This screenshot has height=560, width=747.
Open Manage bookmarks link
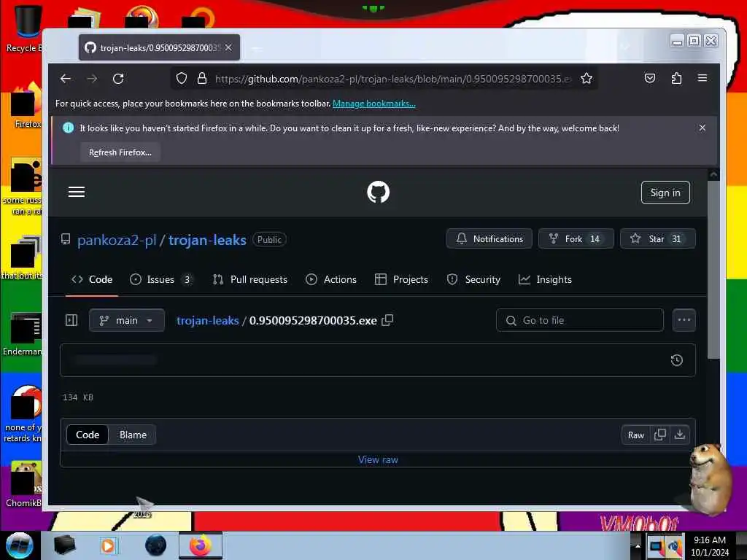tap(374, 104)
